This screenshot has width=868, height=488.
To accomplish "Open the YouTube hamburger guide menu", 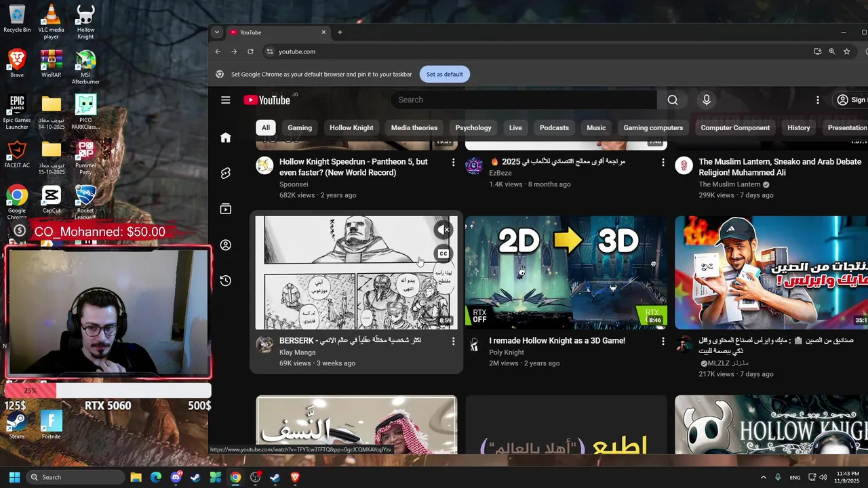I will coord(226,100).
